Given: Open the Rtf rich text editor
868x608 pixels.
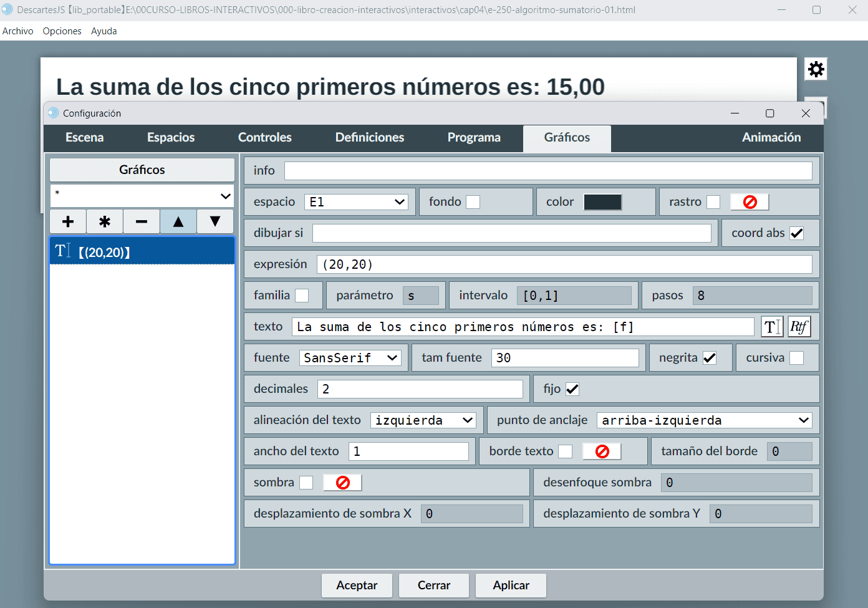Looking at the screenshot, I should tap(799, 327).
